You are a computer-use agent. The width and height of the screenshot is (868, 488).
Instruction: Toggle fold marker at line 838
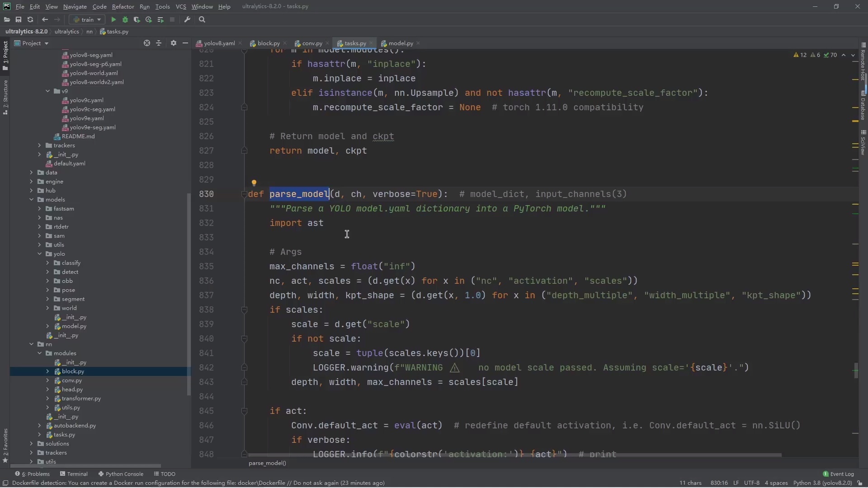pyautogui.click(x=244, y=310)
